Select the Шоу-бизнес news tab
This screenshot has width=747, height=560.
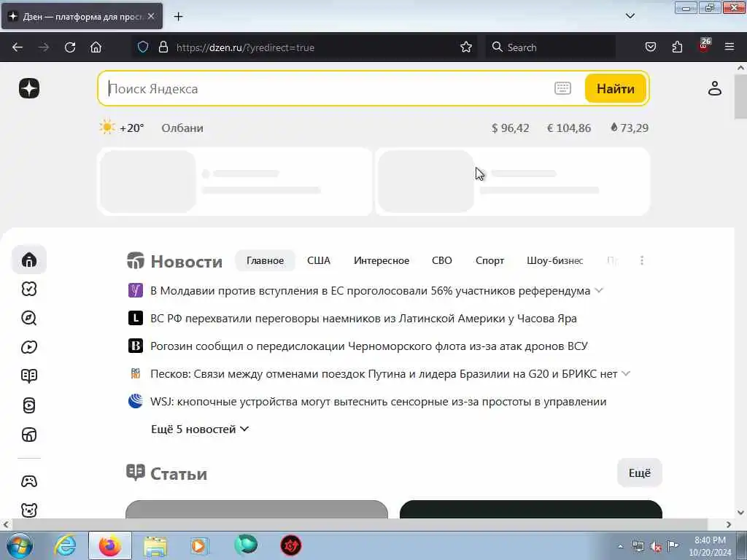point(555,260)
